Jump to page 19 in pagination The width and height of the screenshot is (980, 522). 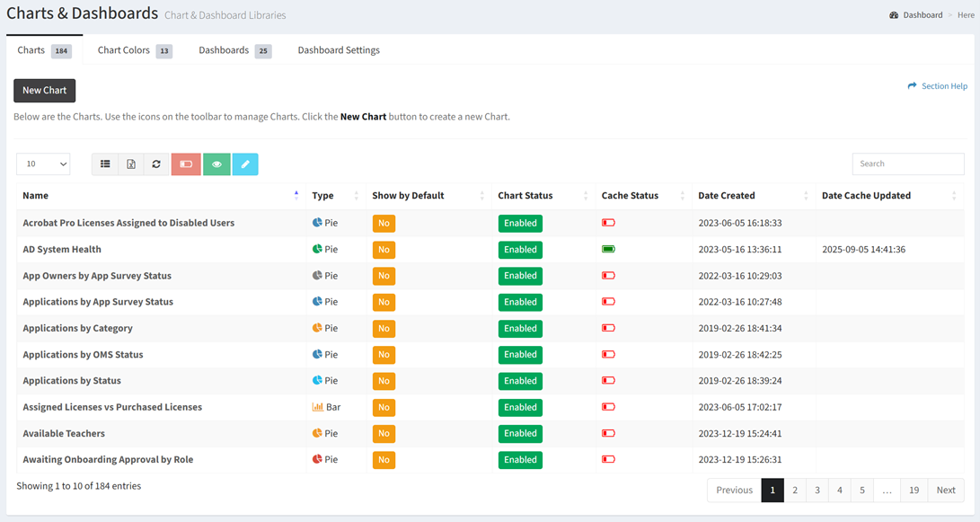(914, 491)
